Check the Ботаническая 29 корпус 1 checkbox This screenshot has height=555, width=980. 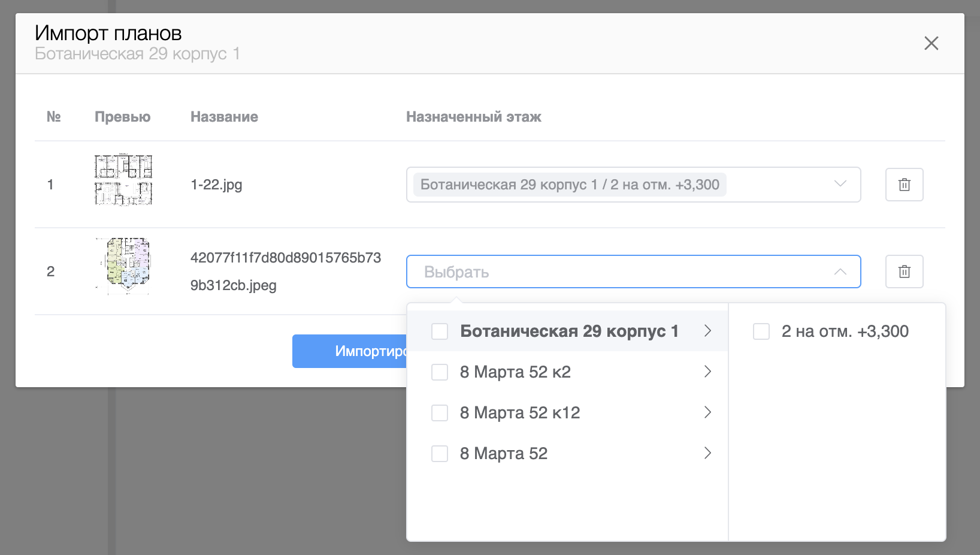click(x=440, y=331)
